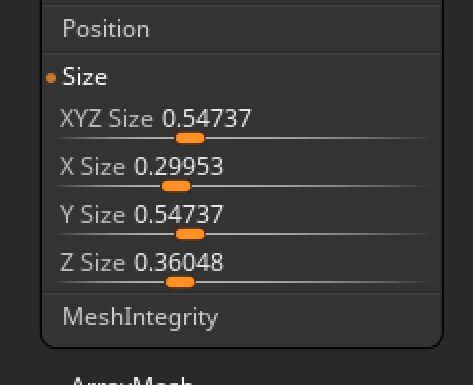
Task: Click the Z Size orange slider handle
Action: click(180, 282)
